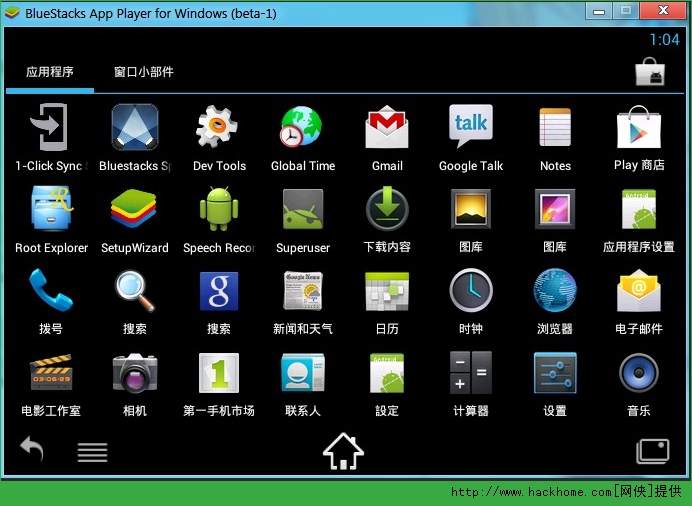Switch to the 窗口小部件 widgets tab
The width and height of the screenshot is (692, 506).
(x=143, y=72)
